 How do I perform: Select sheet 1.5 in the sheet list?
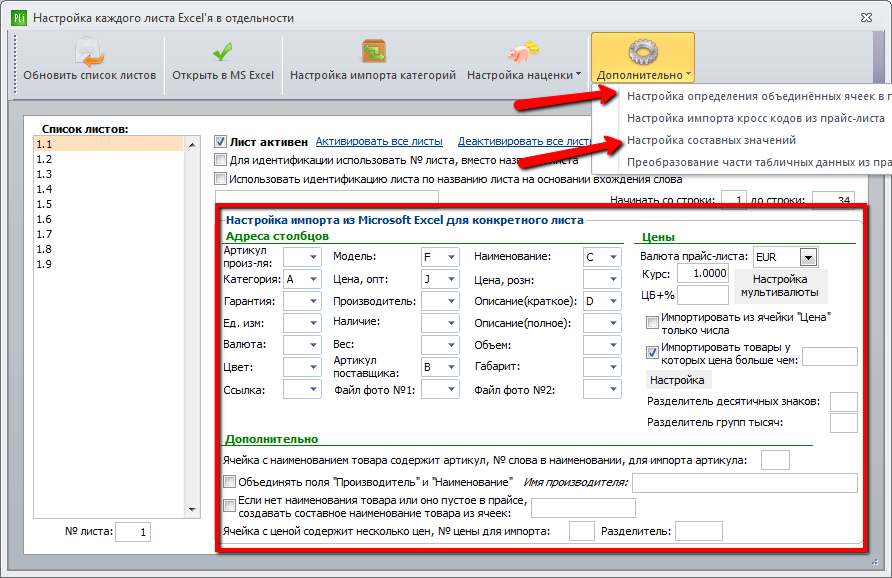(x=108, y=204)
